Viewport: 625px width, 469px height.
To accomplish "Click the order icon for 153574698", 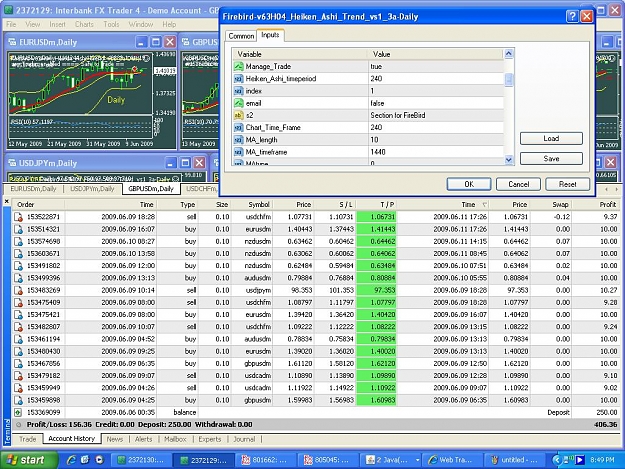I will click(x=18, y=241).
